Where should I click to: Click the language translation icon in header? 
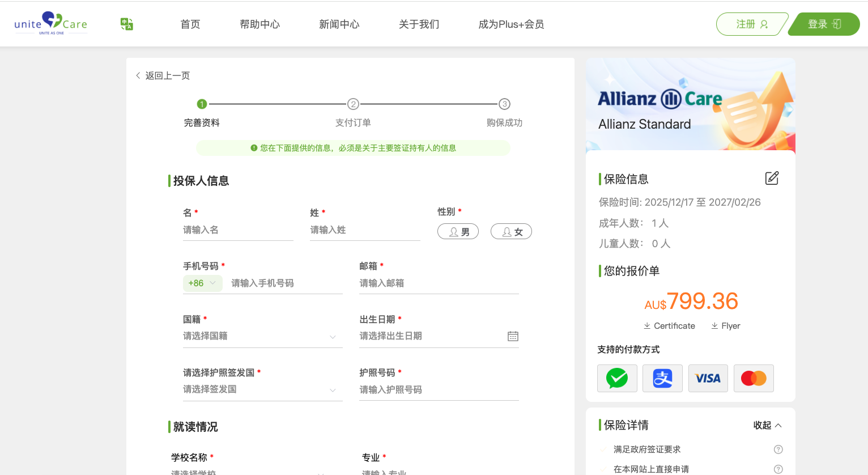pos(126,24)
